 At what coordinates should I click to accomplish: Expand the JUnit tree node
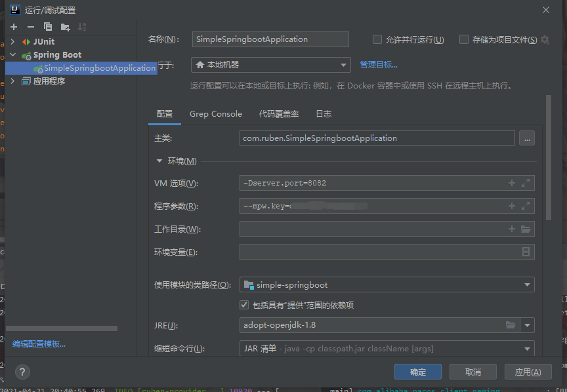(13, 42)
